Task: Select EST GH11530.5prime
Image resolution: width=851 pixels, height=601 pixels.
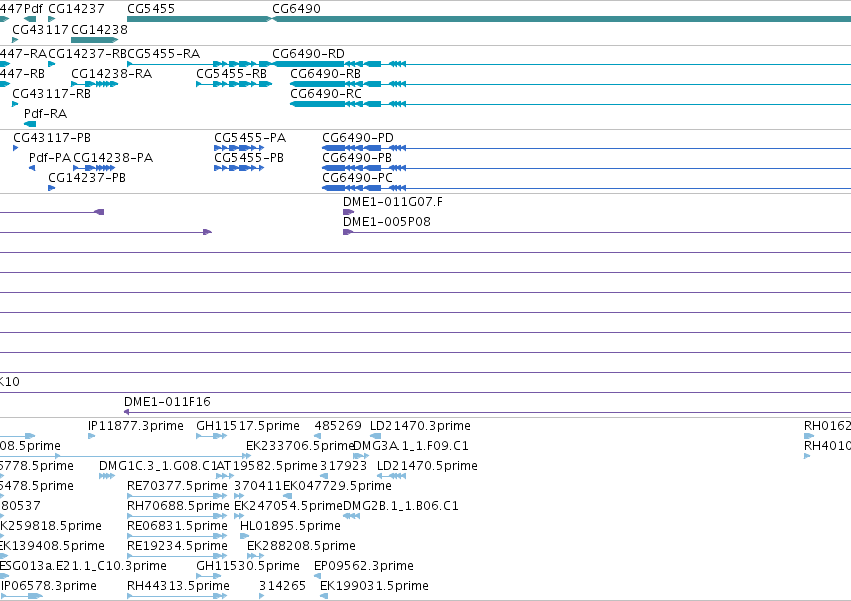Action: pyautogui.click(x=248, y=567)
